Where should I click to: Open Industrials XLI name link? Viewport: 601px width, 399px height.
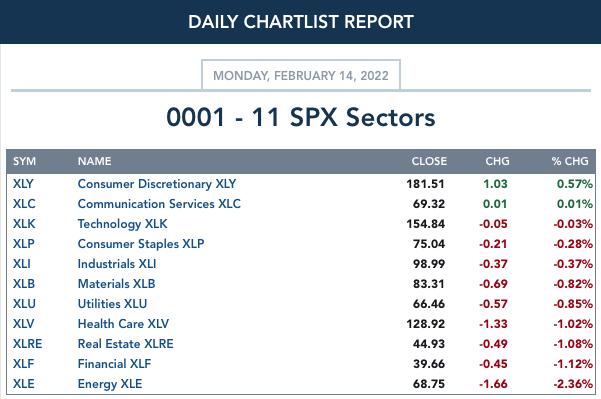pyautogui.click(x=117, y=264)
